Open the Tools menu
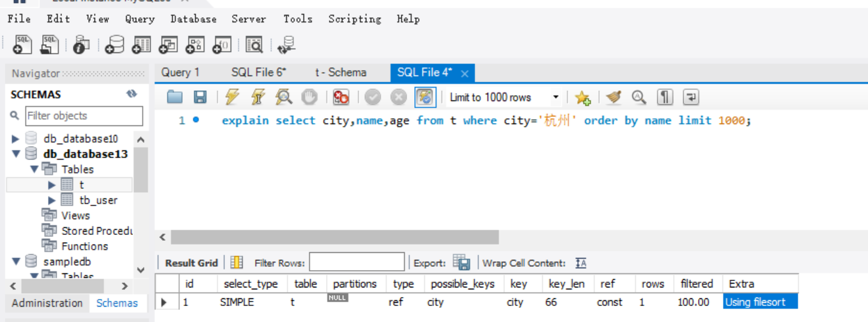 coord(298,19)
